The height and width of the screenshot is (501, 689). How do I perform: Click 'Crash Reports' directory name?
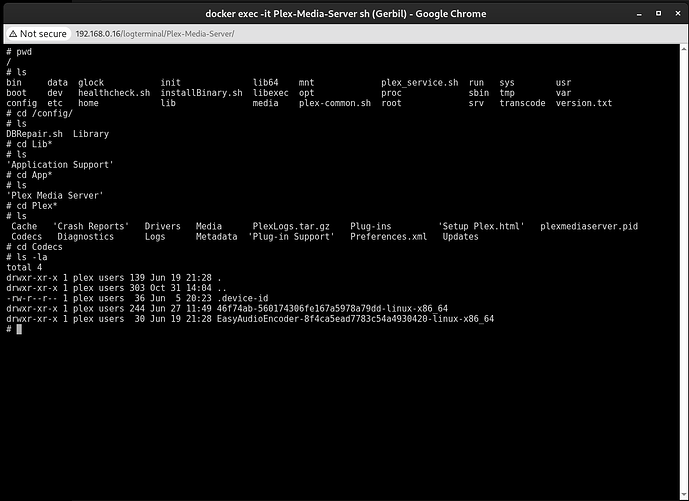click(91, 226)
